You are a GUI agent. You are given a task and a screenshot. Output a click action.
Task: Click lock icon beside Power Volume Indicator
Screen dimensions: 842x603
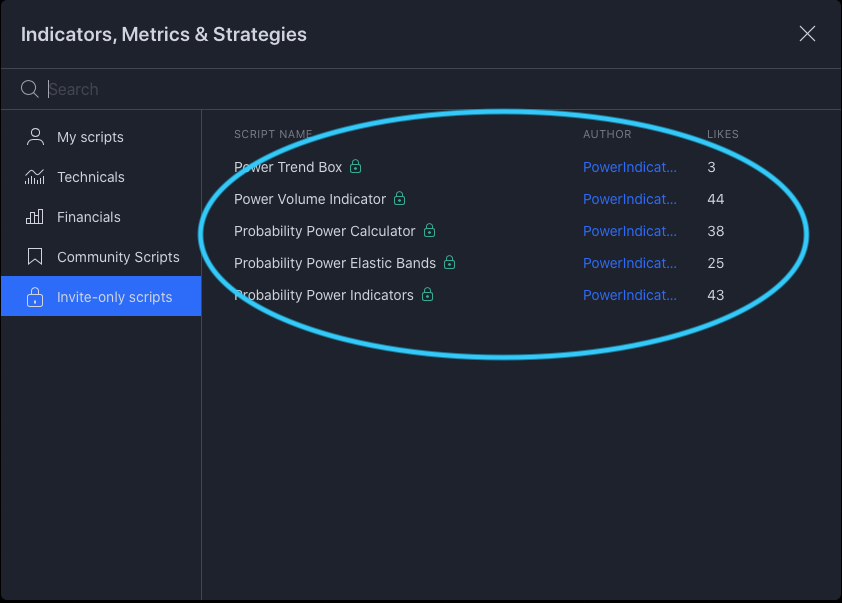pos(399,199)
